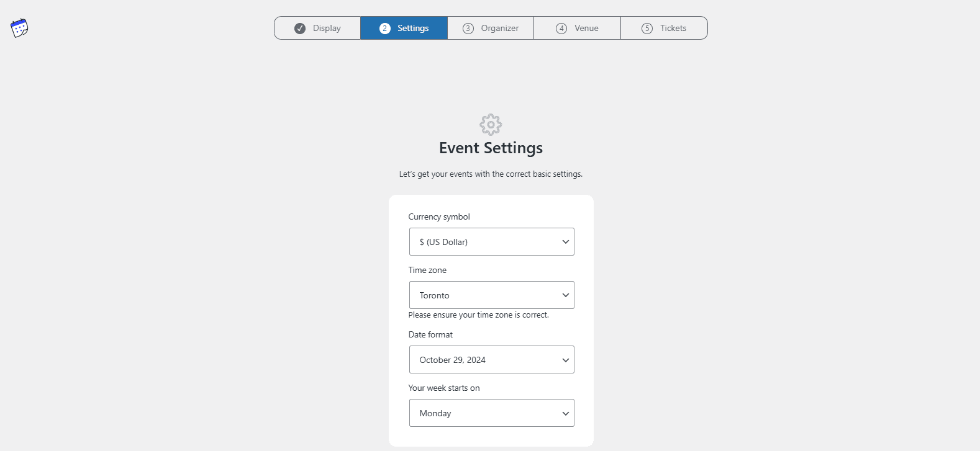Viewport: 980px width, 451px height.
Task: Click the number 2 circle on Settings step
Action: [385, 29]
